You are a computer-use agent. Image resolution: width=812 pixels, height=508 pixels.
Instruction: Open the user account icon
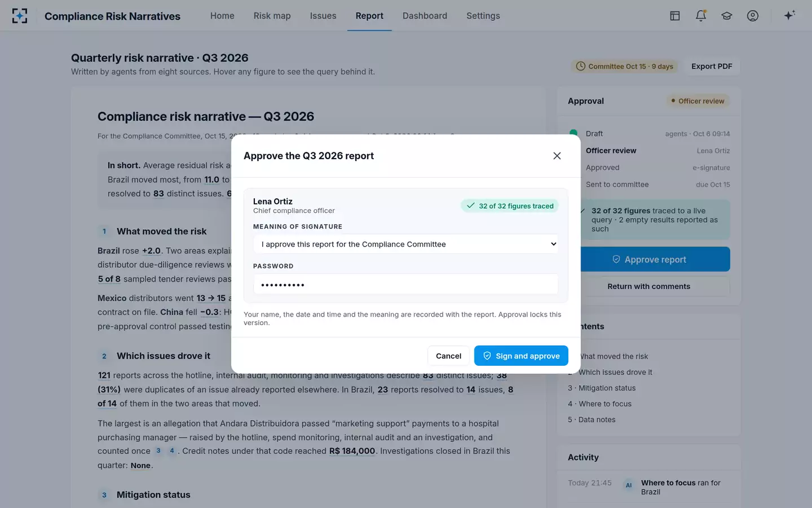(x=753, y=16)
